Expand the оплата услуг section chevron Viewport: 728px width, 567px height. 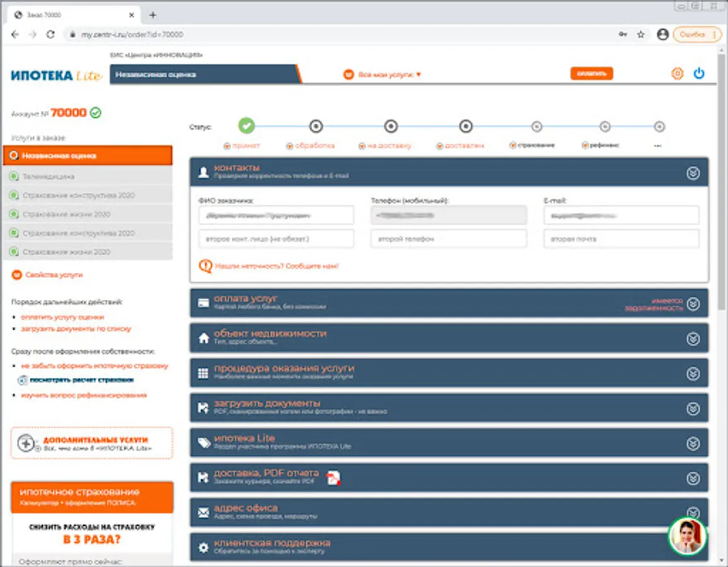[693, 304]
